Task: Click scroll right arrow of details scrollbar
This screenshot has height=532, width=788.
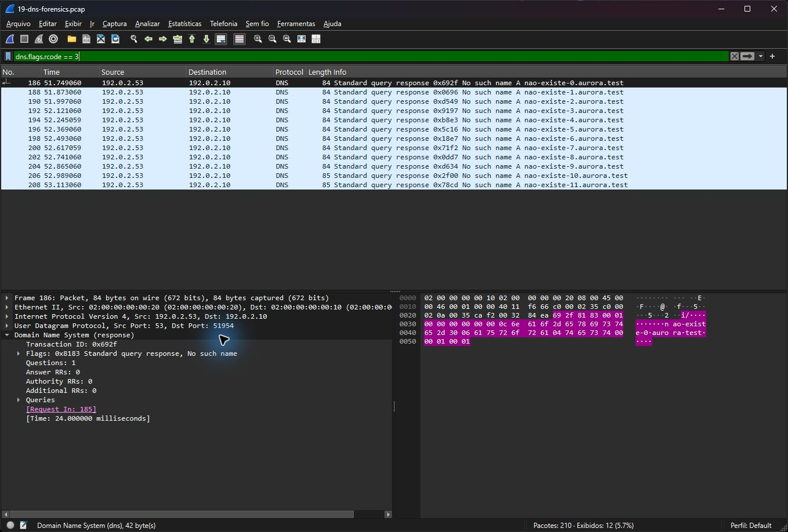Action: pyautogui.click(x=388, y=514)
